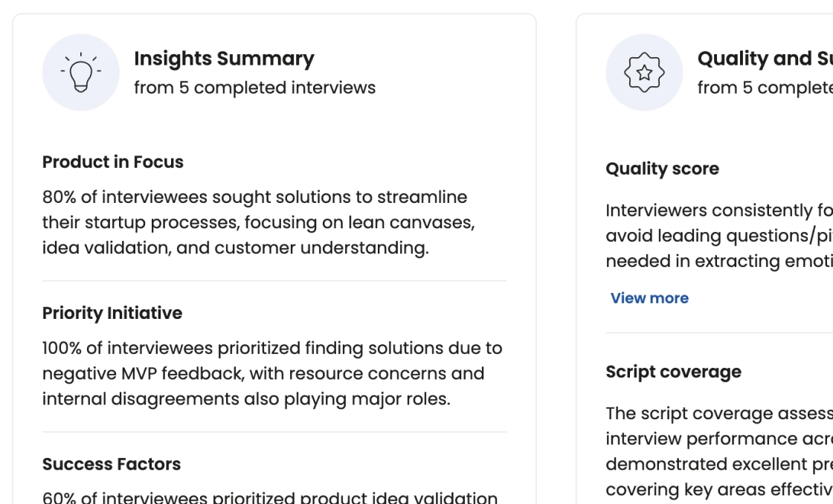The image size is (833, 504).
Task: Click the divider below the View more link
Action: [x=719, y=333]
